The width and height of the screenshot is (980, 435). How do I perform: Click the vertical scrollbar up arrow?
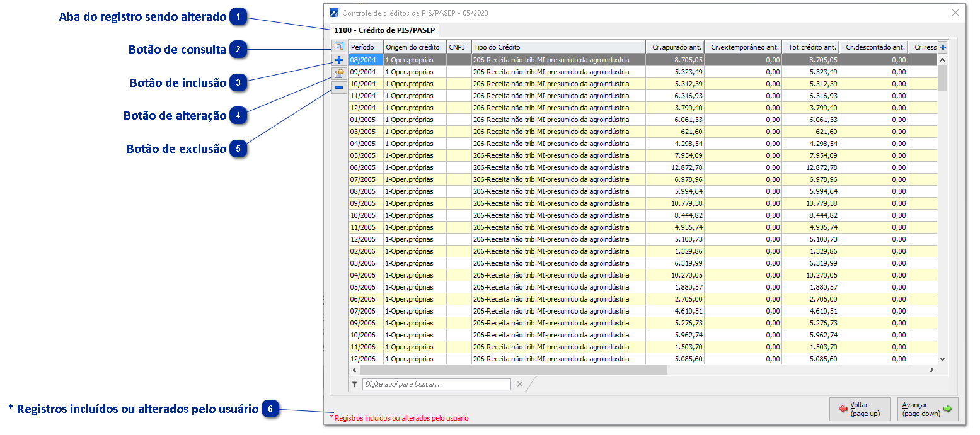coord(943,60)
